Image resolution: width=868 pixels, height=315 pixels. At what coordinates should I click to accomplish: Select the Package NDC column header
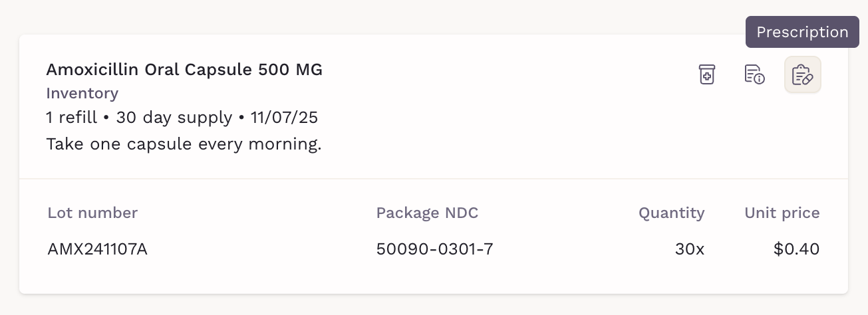pyautogui.click(x=427, y=213)
